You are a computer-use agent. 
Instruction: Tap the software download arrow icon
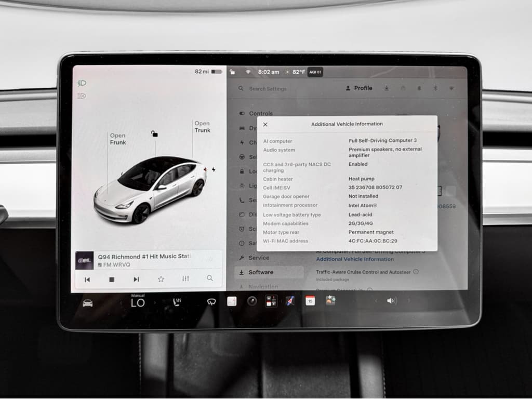pyautogui.click(x=387, y=88)
